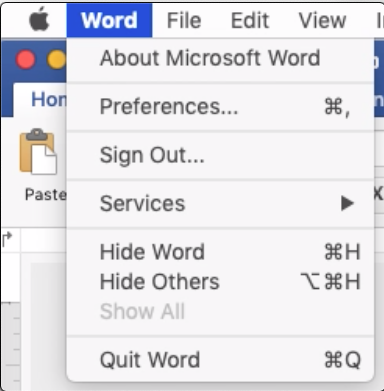Choose Hide Word

(x=220, y=252)
